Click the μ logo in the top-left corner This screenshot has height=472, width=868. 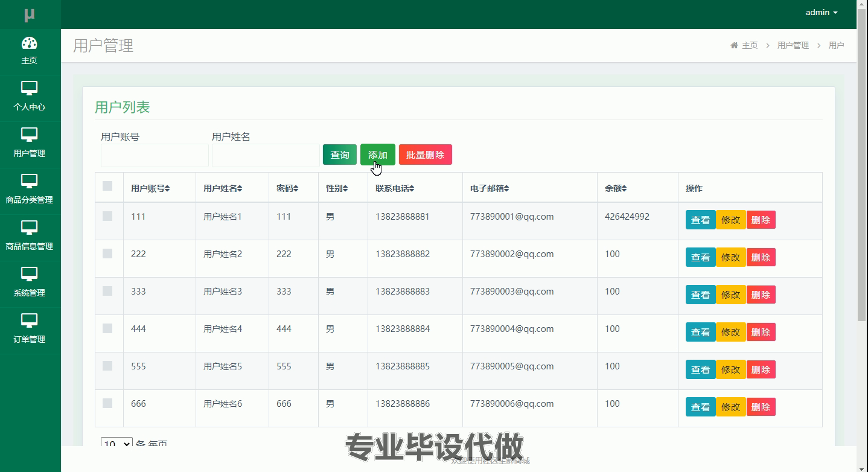click(x=29, y=14)
